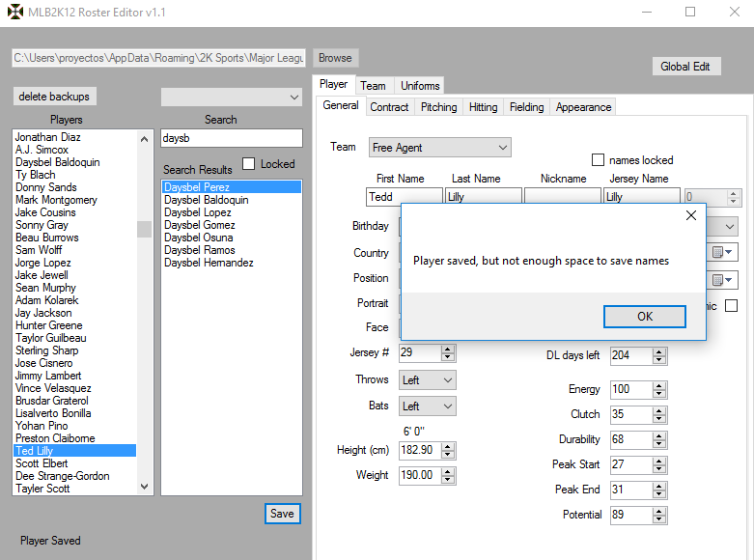Select Daysbel Gomez in search results
Viewport: 754px width, 560px height.
click(232, 225)
